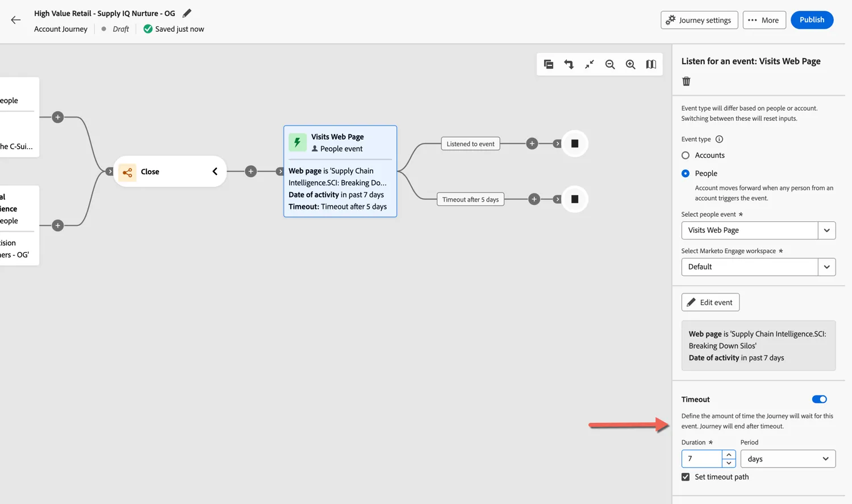Zoom out of the journey canvas
Image resolution: width=852 pixels, height=504 pixels.
(610, 64)
